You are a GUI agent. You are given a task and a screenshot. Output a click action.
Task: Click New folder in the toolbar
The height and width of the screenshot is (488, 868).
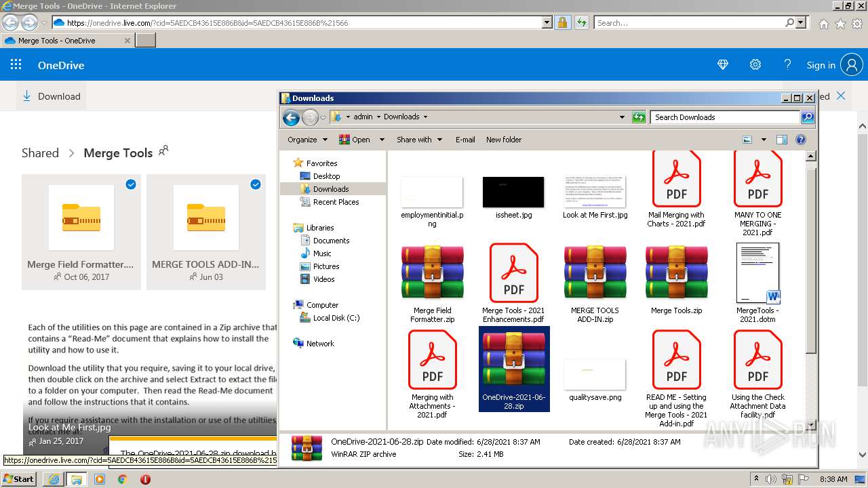coord(504,140)
